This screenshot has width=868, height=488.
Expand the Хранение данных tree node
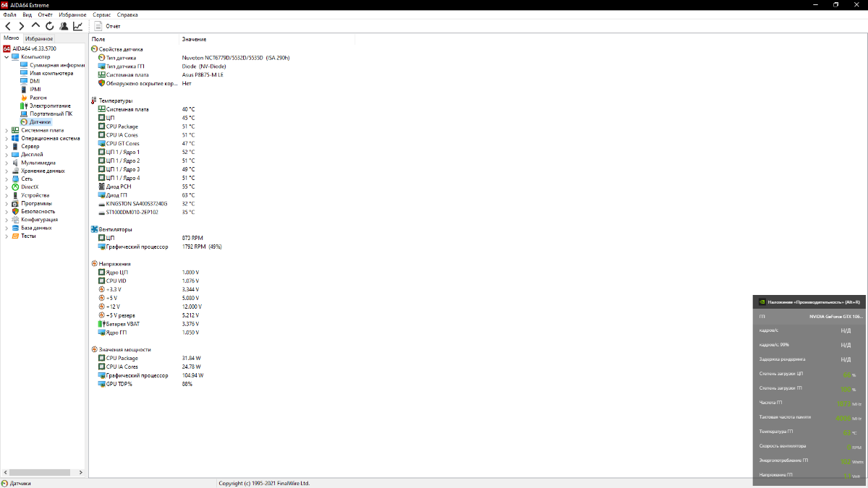tap(7, 171)
